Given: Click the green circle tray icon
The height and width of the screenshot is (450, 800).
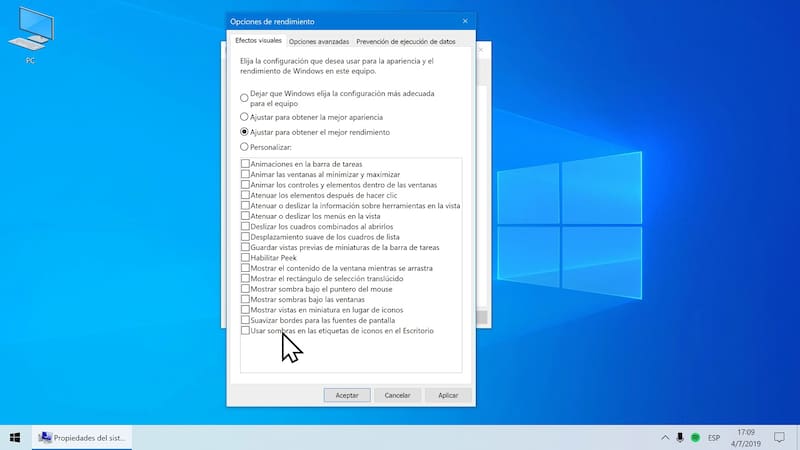Looking at the screenshot, I should (695, 438).
